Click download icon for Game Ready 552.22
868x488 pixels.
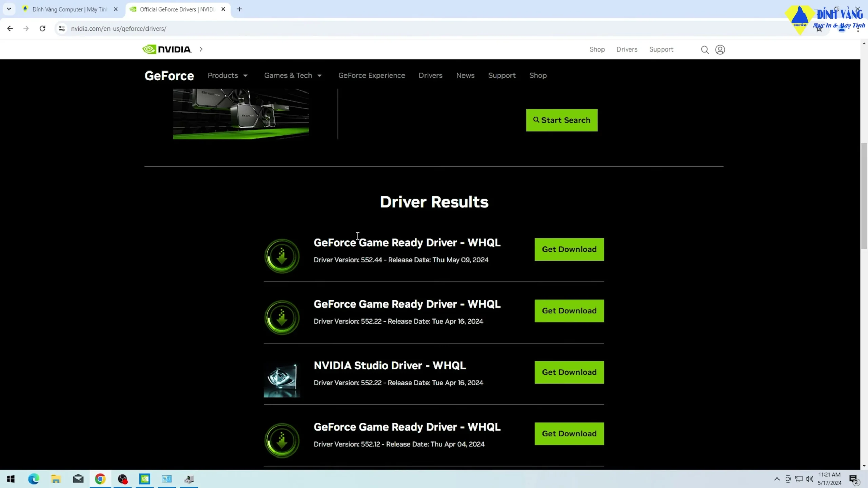[x=282, y=318]
